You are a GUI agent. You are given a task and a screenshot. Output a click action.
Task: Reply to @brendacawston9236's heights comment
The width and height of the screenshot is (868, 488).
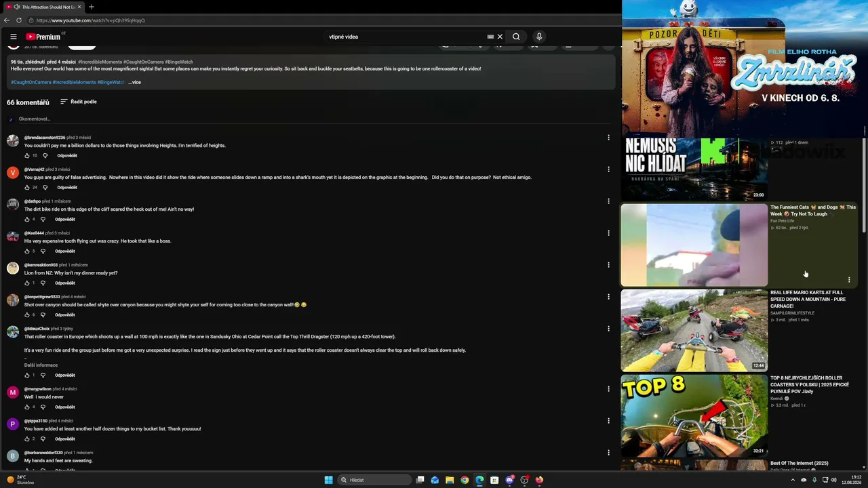tap(67, 155)
